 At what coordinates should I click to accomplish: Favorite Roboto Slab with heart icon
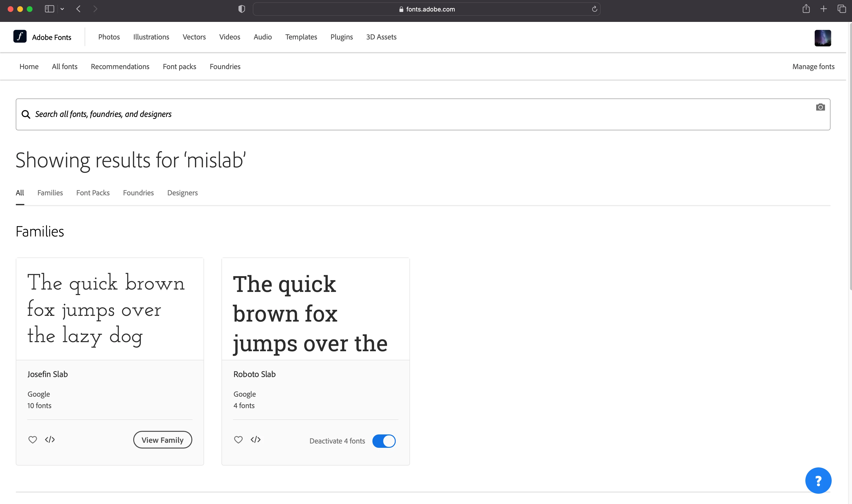[x=238, y=439]
